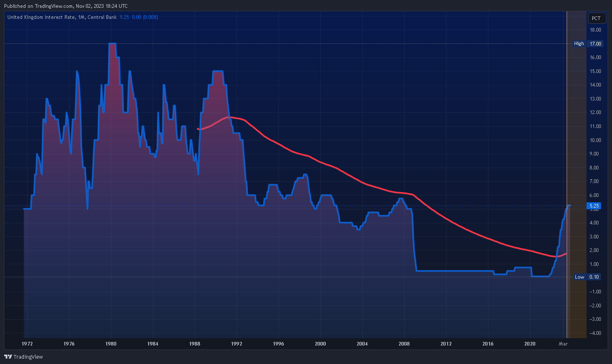Image resolution: width=612 pixels, height=364 pixels.
Task: Click the Mar label on time axis
Action: tap(564, 344)
